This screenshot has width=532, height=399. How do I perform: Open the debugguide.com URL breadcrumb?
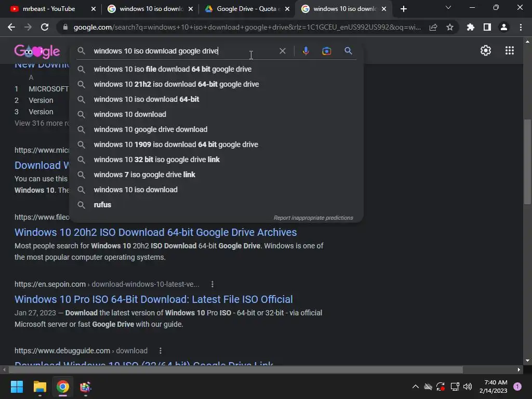(81, 351)
